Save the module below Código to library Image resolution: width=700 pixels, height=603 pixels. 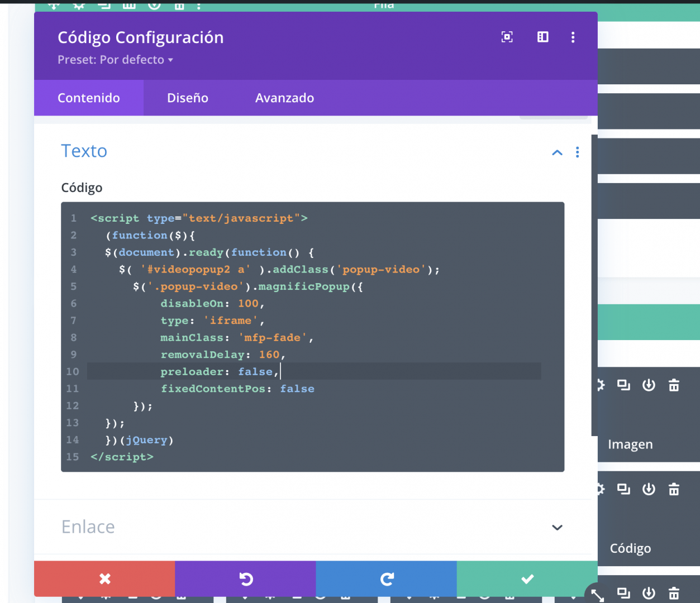649,593
